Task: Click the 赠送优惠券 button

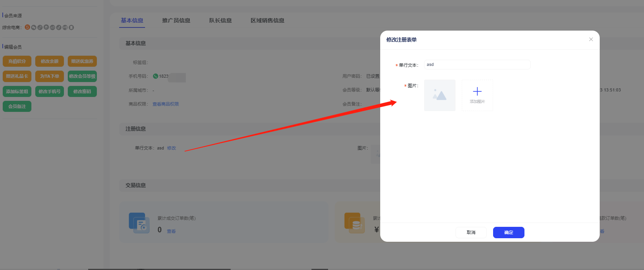Action: pos(82,61)
